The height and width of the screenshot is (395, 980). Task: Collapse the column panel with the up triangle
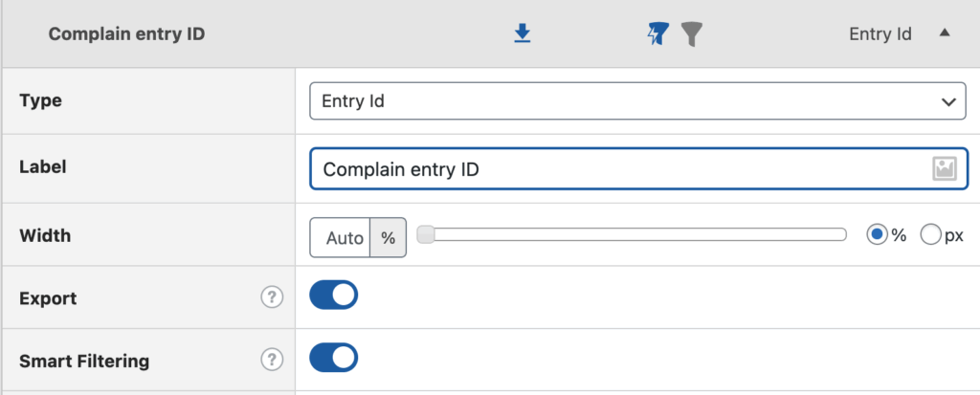pyautogui.click(x=945, y=33)
